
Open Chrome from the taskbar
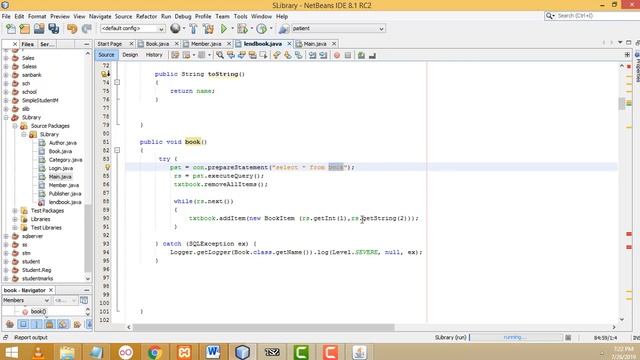pos(155,351)
